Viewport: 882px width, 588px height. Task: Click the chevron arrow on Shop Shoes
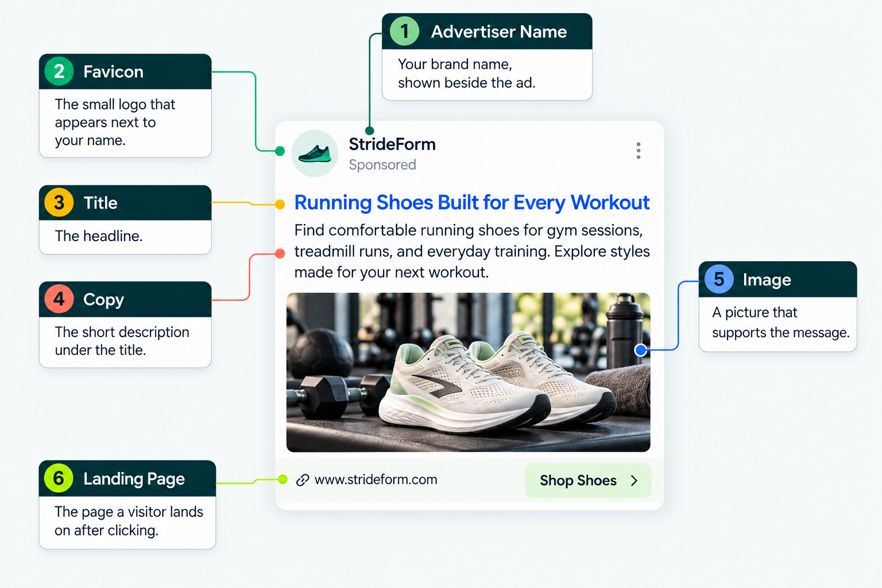pyautogui.click(x=634, y=481)
